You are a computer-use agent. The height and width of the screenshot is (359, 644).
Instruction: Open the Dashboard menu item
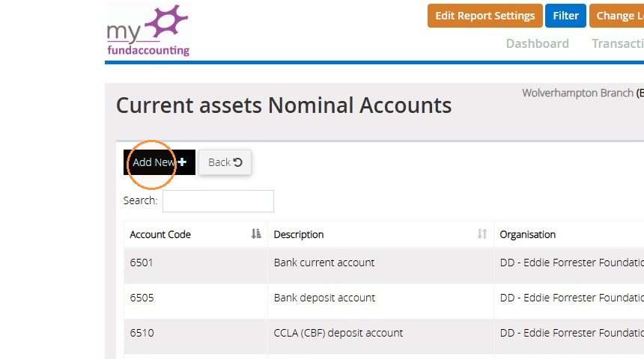[537, 43]
